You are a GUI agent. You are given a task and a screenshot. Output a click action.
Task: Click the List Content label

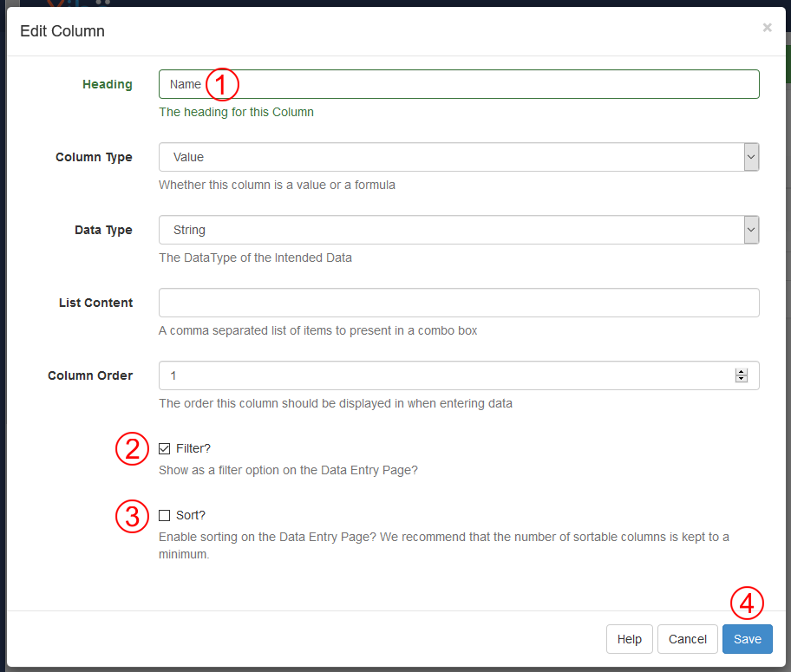tap(96, 303)
